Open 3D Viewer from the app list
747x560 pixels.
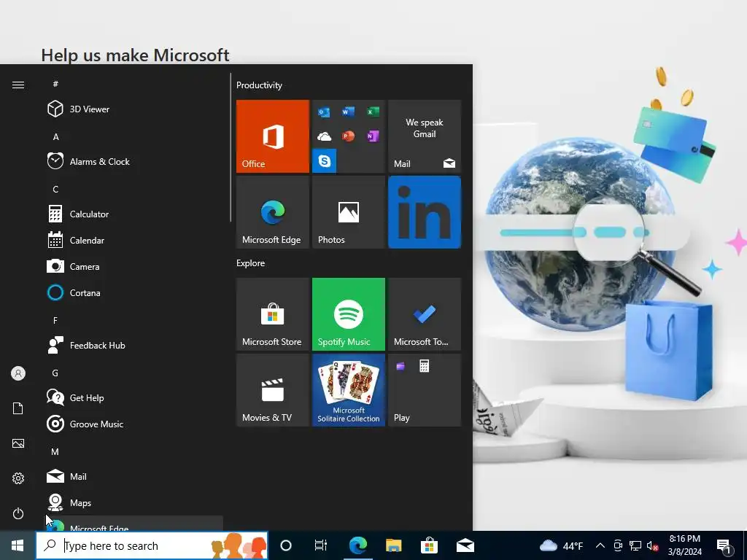[133, 109]
